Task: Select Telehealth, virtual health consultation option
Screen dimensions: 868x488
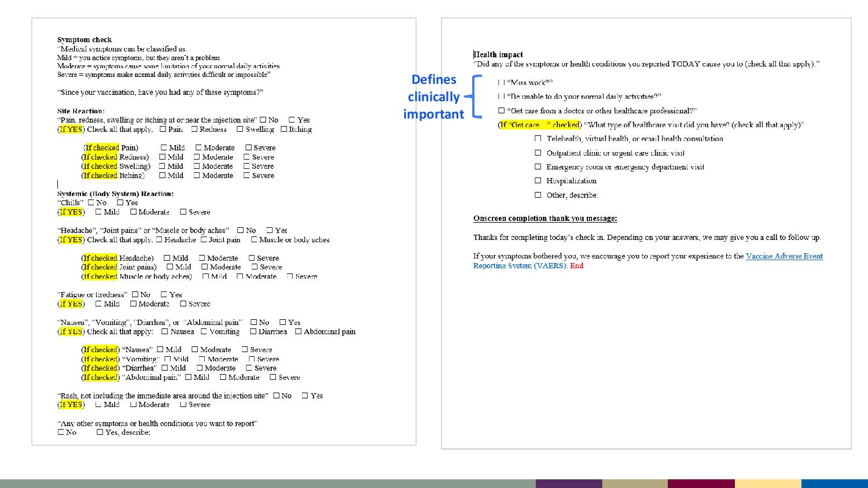Action: click(538, 139)
